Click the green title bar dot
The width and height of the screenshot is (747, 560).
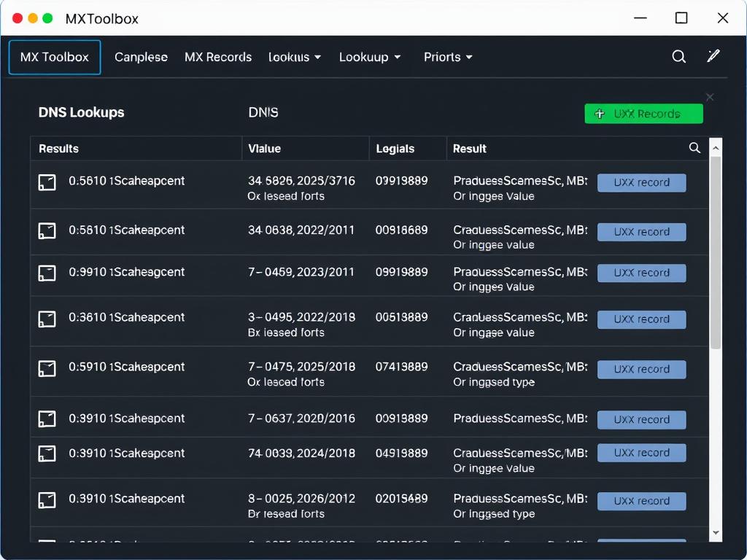tap(47, 18)
